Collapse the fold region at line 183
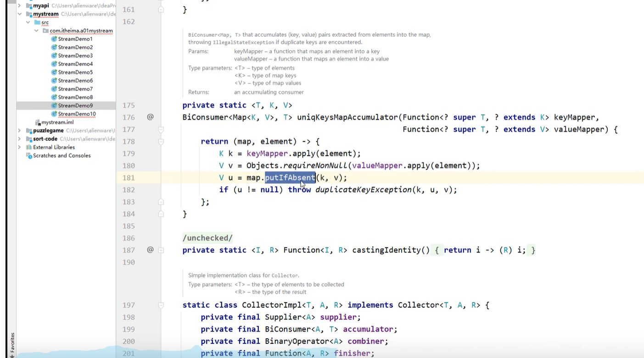The height and width of the screenshot is (358, 644). [161, 202]
